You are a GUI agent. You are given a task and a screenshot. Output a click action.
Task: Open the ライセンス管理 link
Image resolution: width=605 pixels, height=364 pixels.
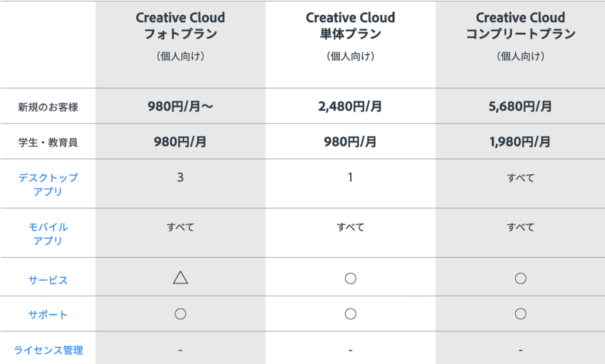pos(48,350)
